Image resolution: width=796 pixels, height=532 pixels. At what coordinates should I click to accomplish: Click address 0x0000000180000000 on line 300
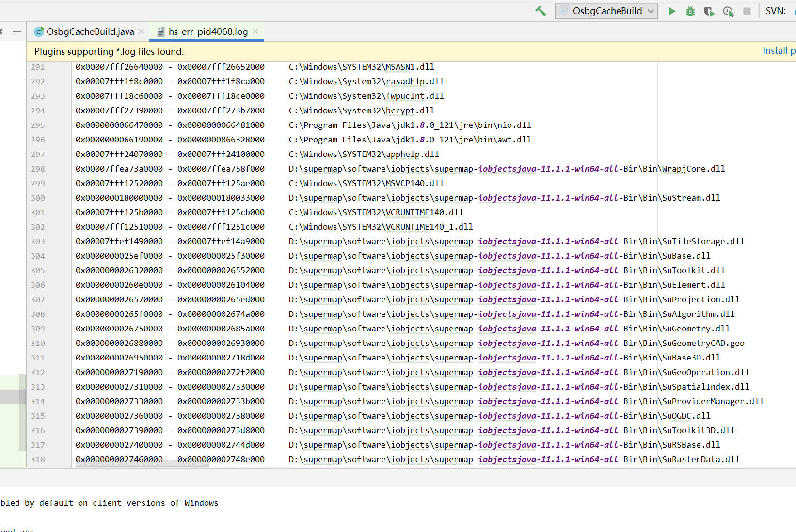(119, 198)
